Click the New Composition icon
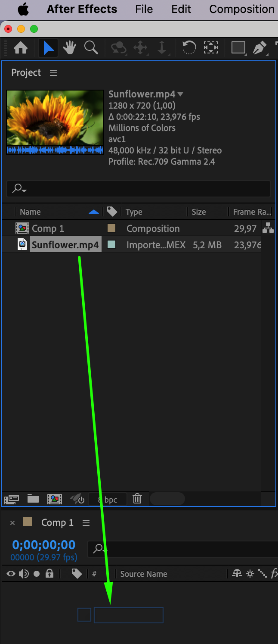 (x=55, y=499)
